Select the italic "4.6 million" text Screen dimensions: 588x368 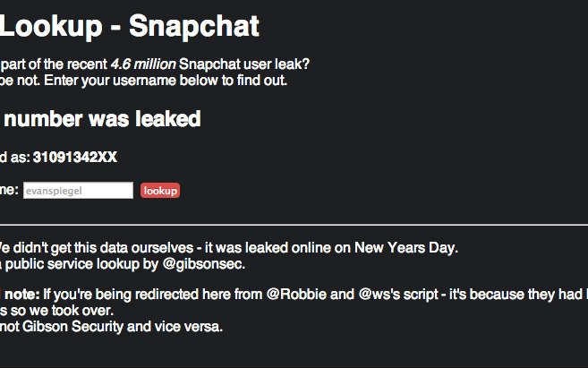[x=142, y=64]
